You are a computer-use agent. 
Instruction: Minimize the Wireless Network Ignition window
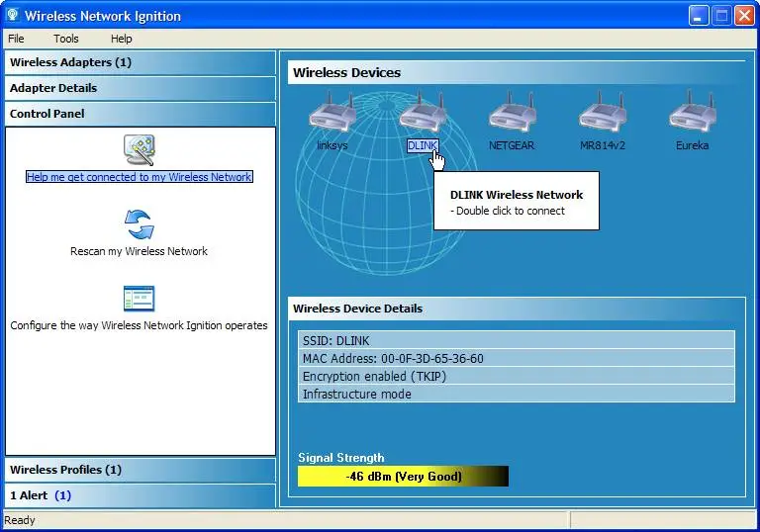click(x=699, y=16)
